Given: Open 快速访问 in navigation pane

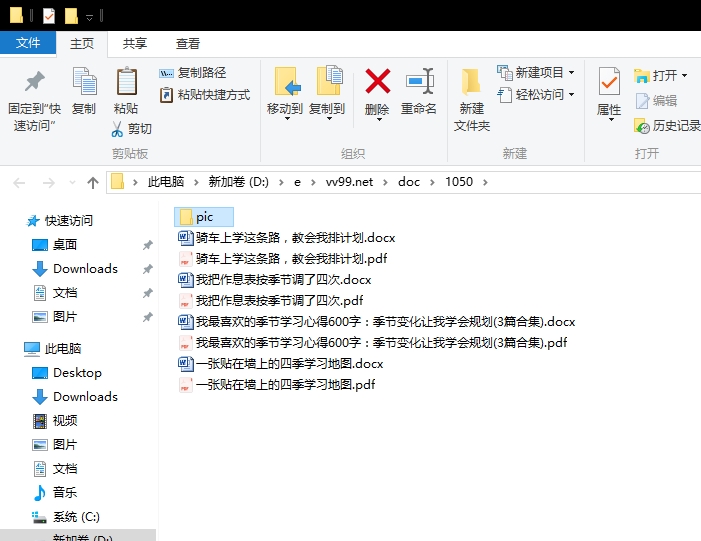Looking at the screenshot, I should click(x=59, y=220).
